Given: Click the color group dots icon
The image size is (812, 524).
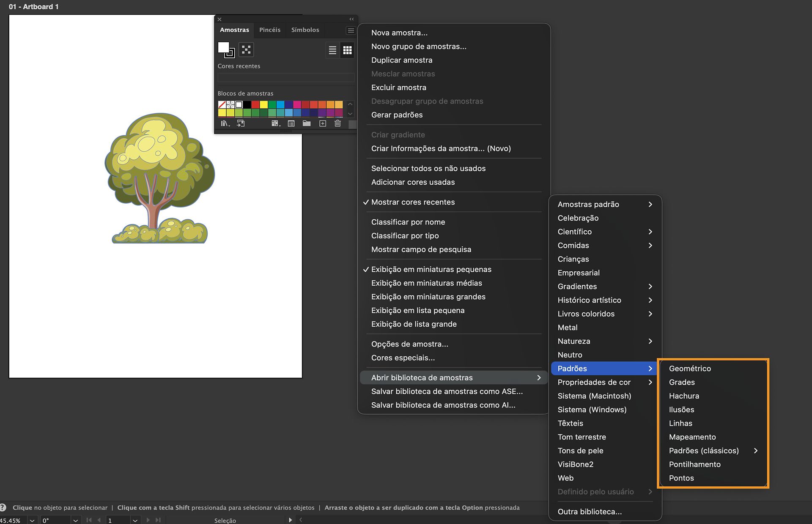Looking at the screenshot, I should [246, 50].
